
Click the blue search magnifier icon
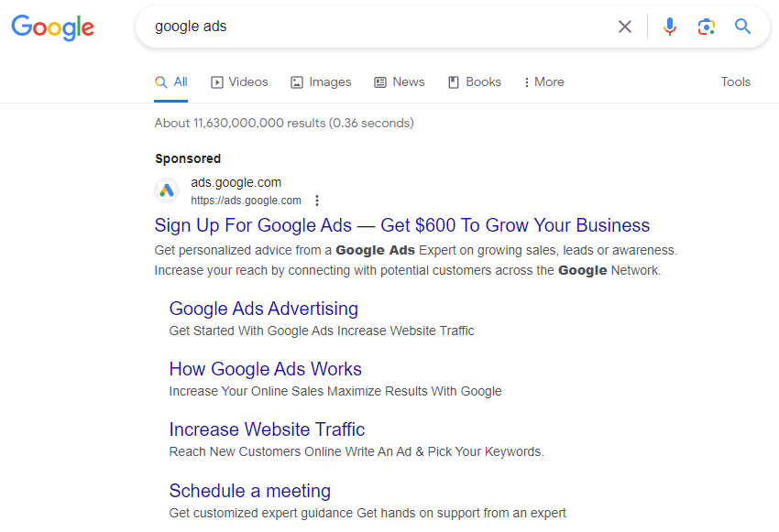[742, 27]
